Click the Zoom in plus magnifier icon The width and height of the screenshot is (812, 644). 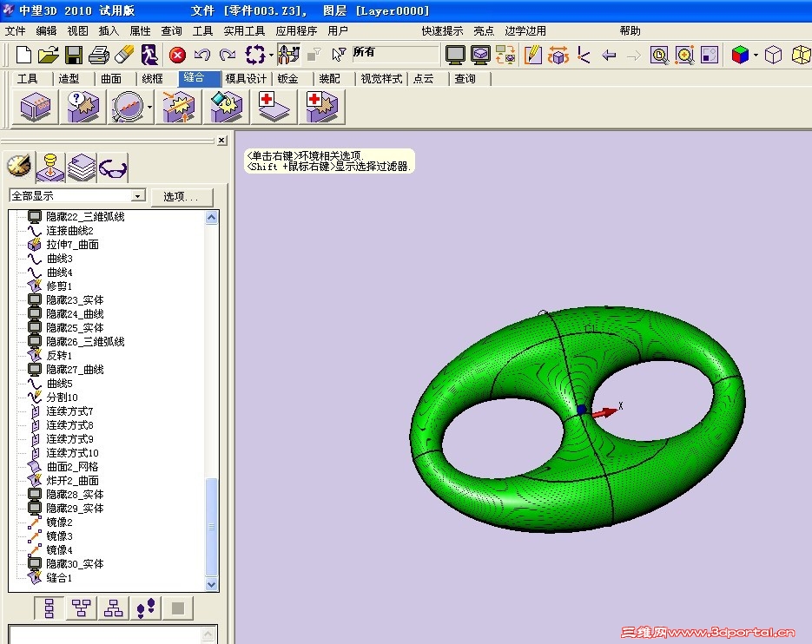684,55
